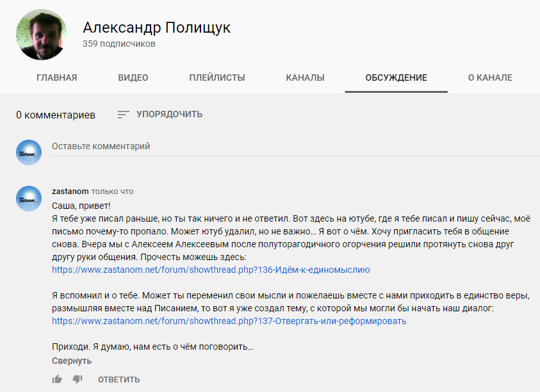Click the только что comment timestamp
The width and height of the screenshot is (540, 392).
click(112, 192)
